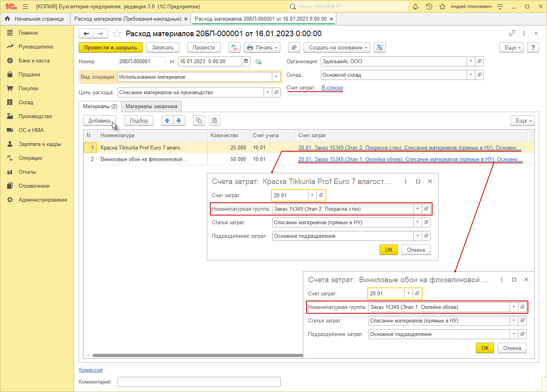Expand Организация dropdown arrow
The image size is (547, 392).
pos(471,61)
